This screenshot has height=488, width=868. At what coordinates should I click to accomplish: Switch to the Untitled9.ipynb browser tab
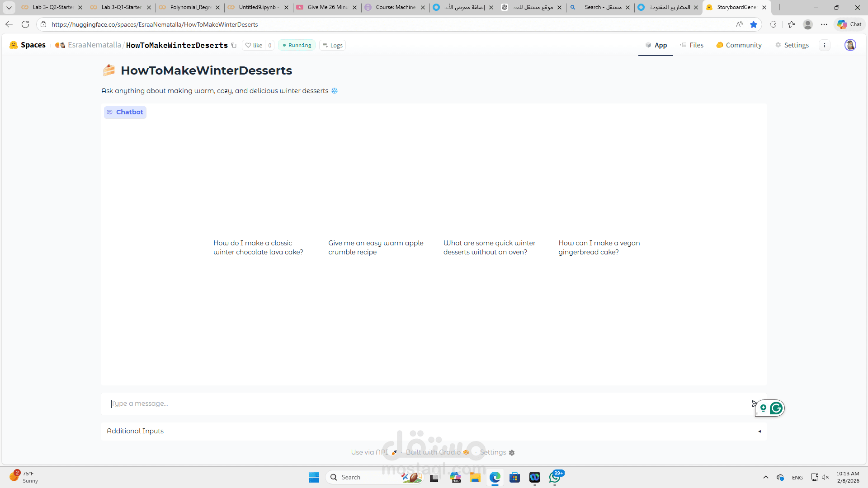pos(258,7)
